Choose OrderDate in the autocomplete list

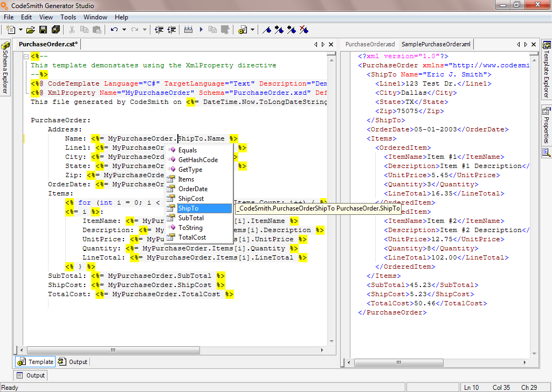tap(199, 189)
